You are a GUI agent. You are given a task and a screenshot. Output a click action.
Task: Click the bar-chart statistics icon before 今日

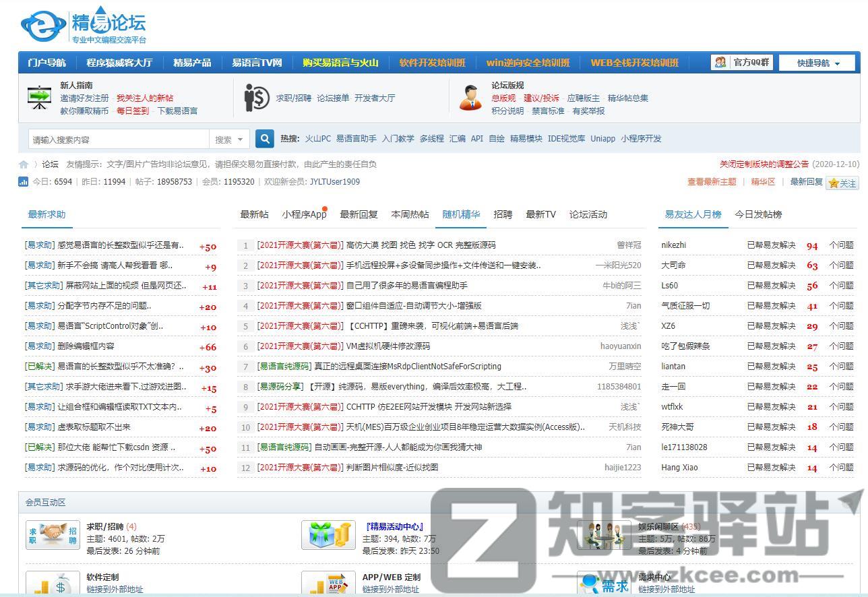(22, 182)
